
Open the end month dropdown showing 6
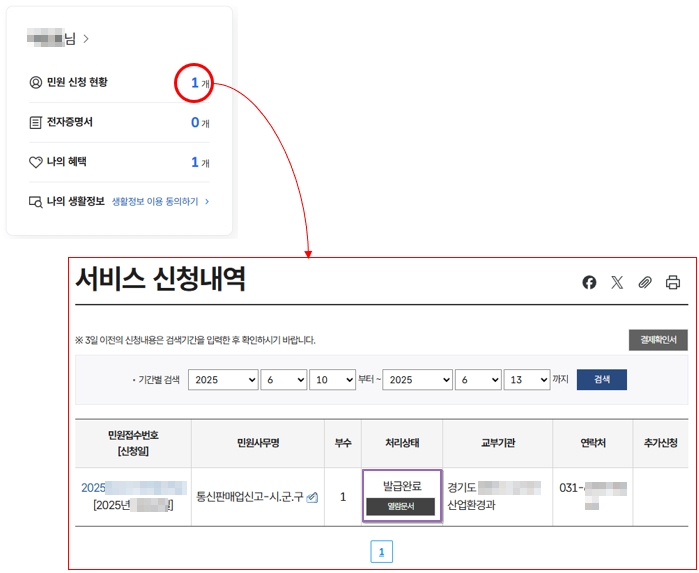478,379
